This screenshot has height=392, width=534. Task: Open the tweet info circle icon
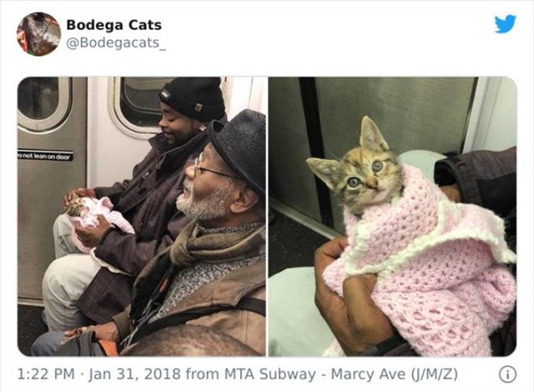coord(508,374)
